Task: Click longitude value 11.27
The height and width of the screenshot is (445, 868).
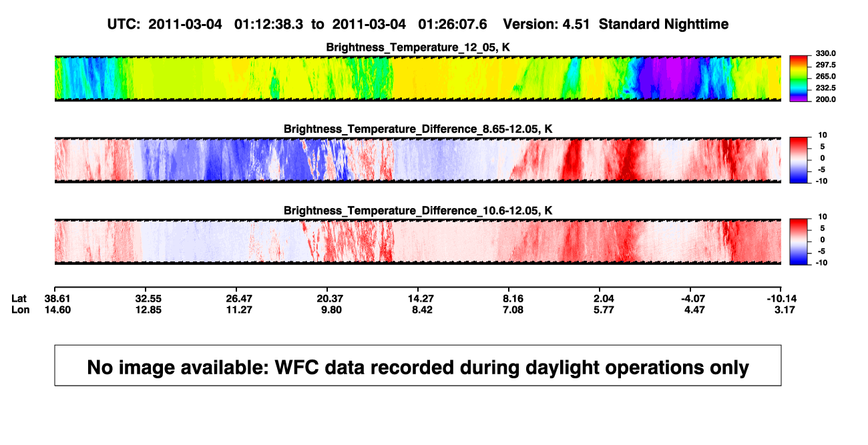Action: pos(239,310)
